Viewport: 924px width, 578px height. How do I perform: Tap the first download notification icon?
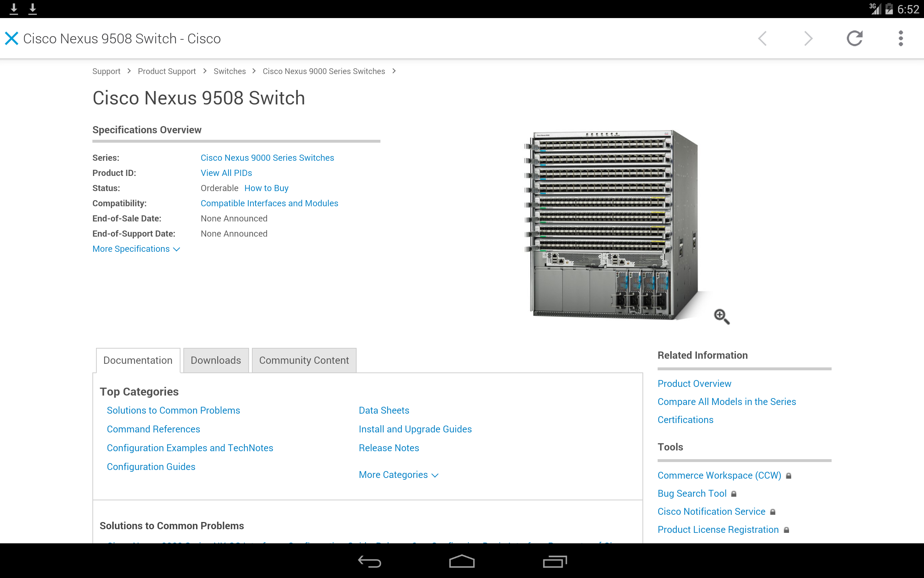coord(14,9)
